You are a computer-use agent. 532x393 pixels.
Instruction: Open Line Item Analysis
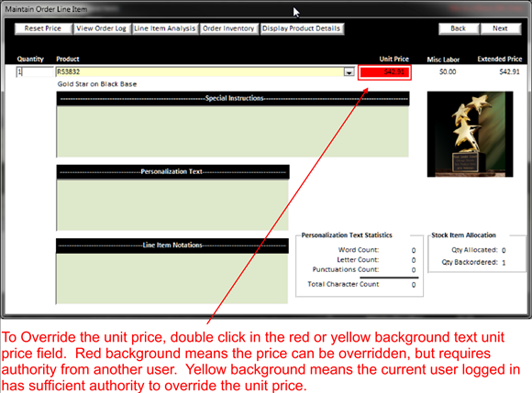pyautogui.click(x=165, y=28)
